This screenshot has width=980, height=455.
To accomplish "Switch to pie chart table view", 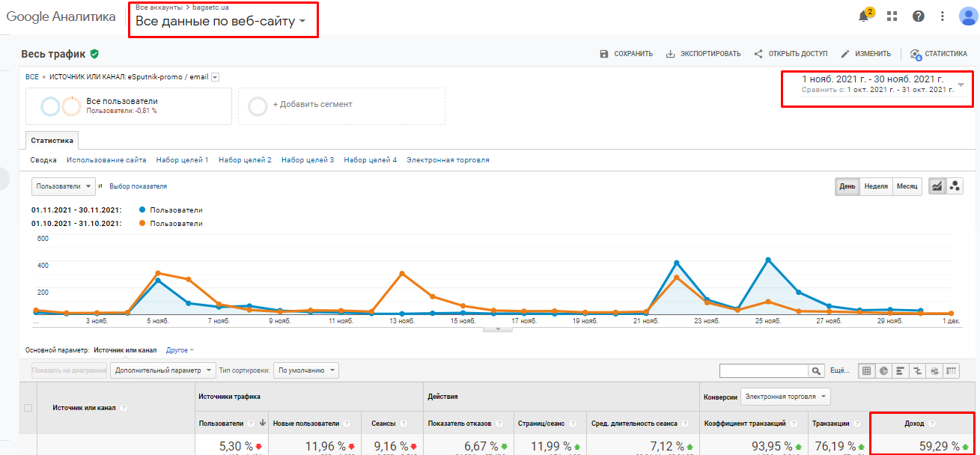I will pos(883,370).
